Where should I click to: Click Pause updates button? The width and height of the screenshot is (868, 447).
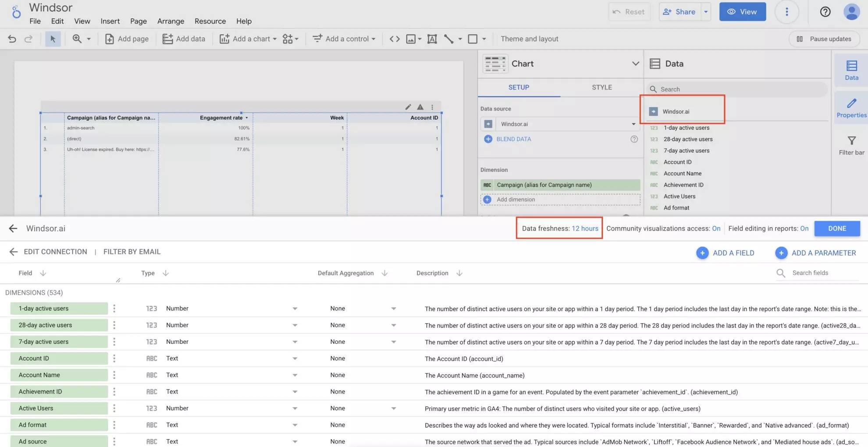click(824, 39)
